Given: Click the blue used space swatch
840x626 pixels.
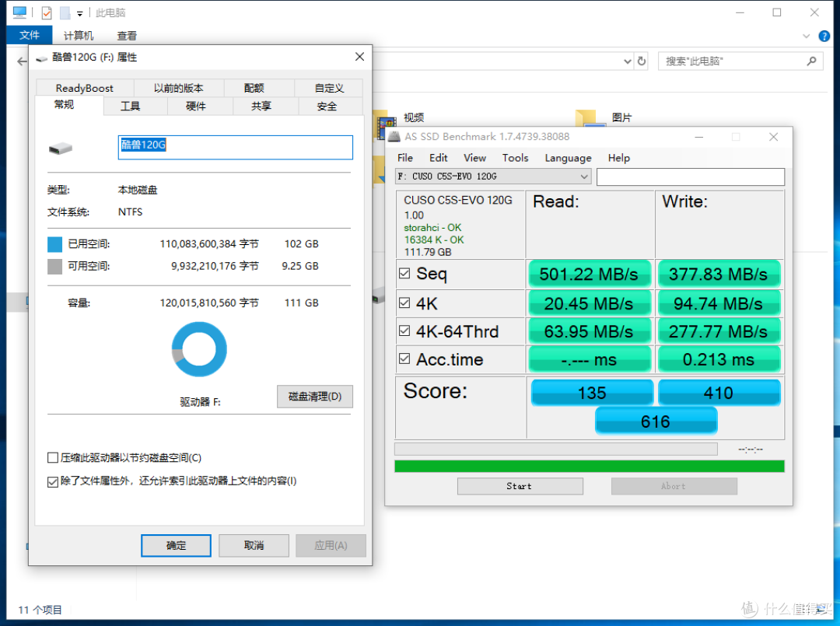Looking at the screenshot, I should click(x=54, y=244).
